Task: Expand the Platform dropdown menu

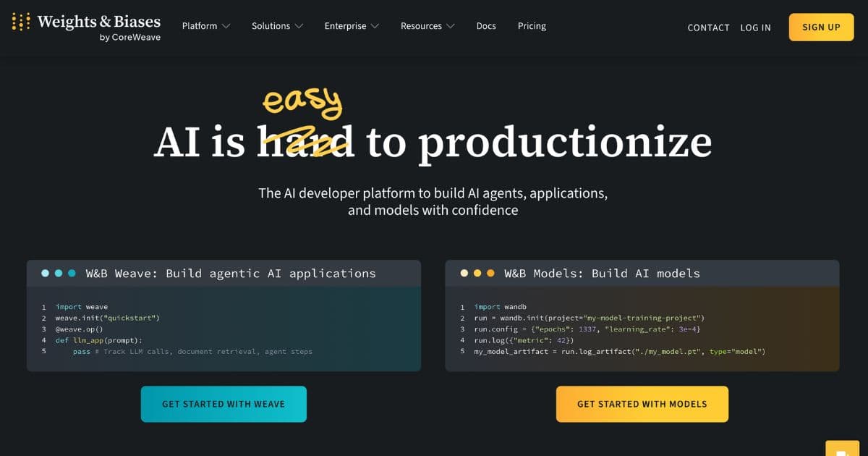Action: tap(206, 26)
